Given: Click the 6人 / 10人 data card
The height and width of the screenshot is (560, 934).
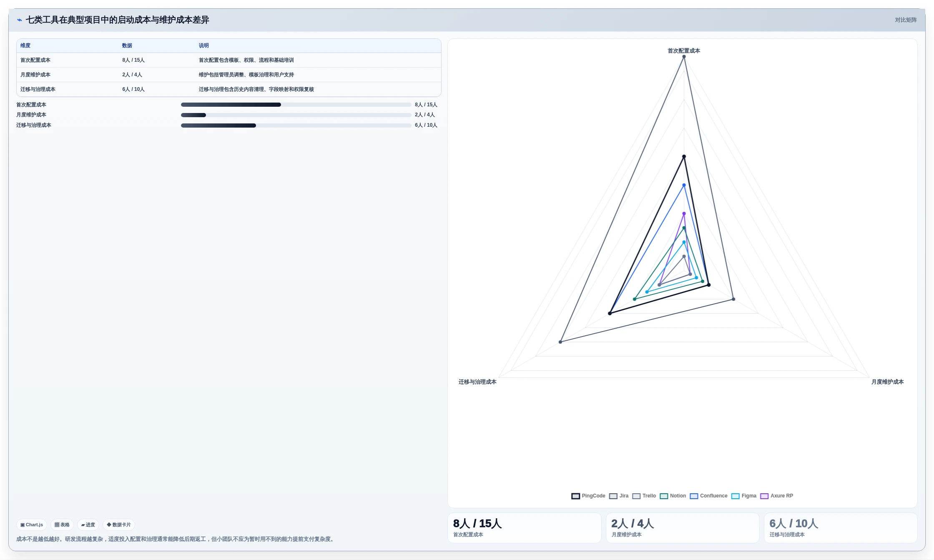Looking at the screenshot, I should [x=841, y=528].
